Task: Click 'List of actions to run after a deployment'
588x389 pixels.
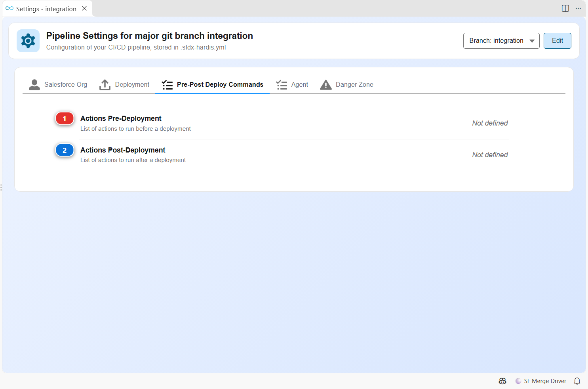Action: click(x=133, y=160)
